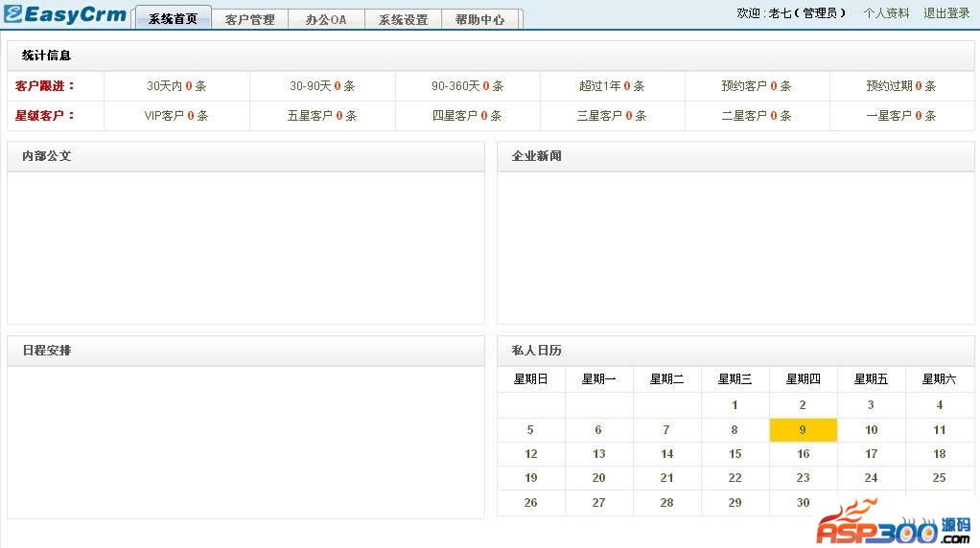This screenshot has height=548, width=980.
Task: Select day 15 in 私人日历
Action: point(735,454)
